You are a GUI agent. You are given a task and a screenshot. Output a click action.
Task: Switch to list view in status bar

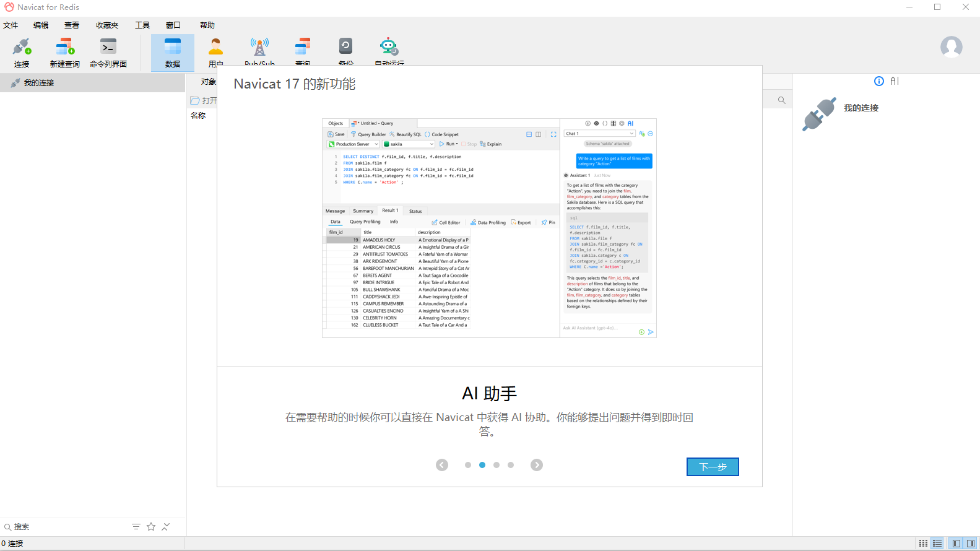[x=937, y=544]
